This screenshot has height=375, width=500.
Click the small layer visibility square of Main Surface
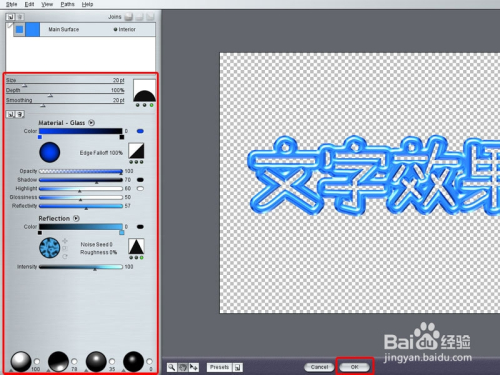[x=19, y=29]
